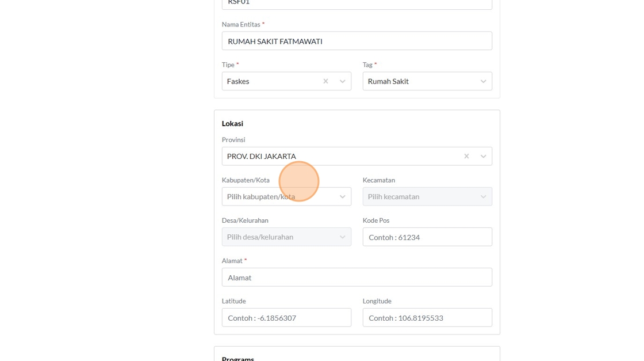Open the Tag dropdown showing Rumah Sakit
The height and width of the screenshot is (361, 644).
point(421,81)
